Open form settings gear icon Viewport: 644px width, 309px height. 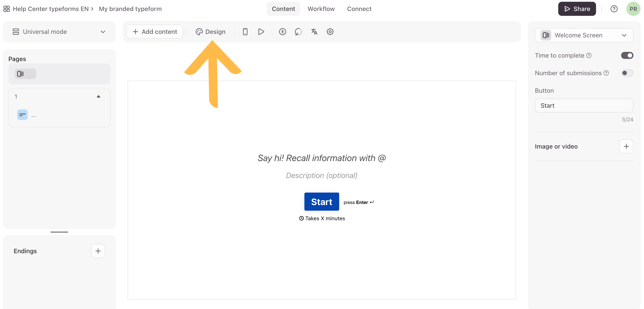click(x=330, y=32)
